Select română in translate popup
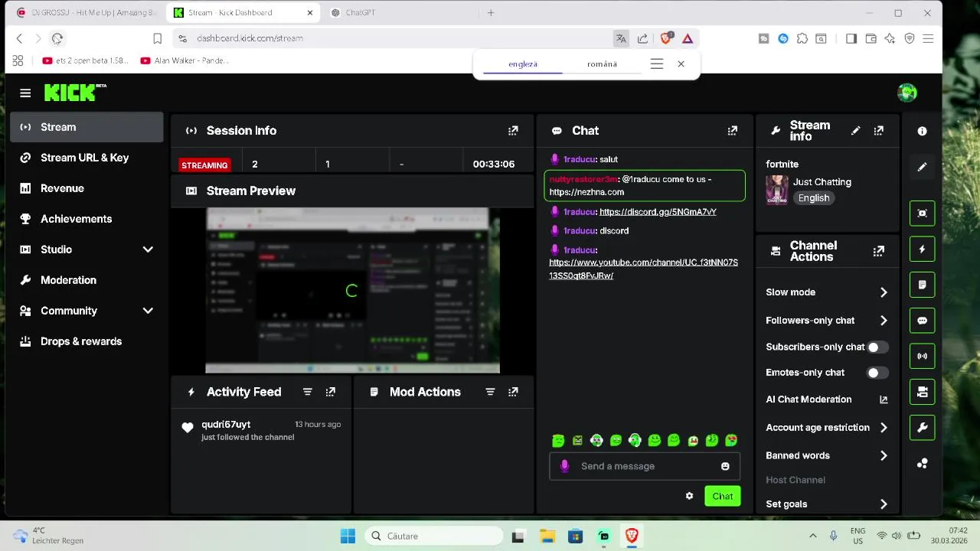 coord(602,64)
